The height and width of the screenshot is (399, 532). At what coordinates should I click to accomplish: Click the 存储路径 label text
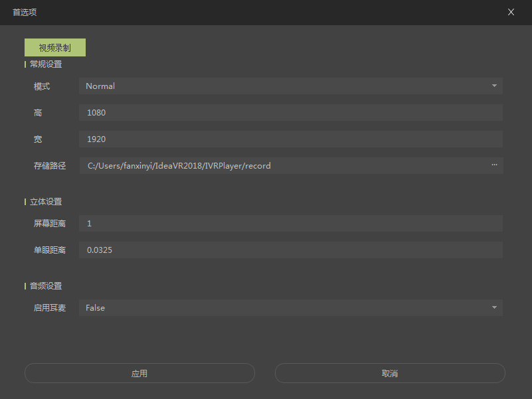pos(50,166)
